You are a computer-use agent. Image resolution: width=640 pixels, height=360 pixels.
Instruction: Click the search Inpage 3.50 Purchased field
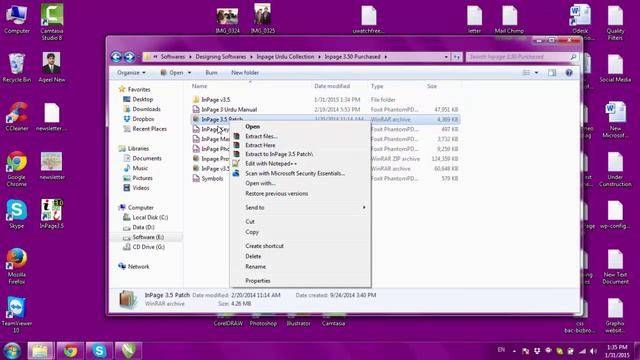tap(522, 57)
